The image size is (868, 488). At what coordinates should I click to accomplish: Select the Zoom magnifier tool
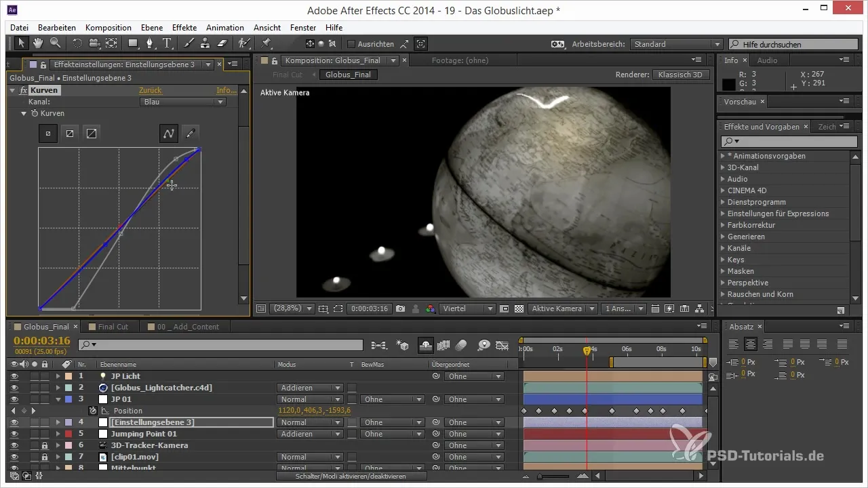[55, 43]
